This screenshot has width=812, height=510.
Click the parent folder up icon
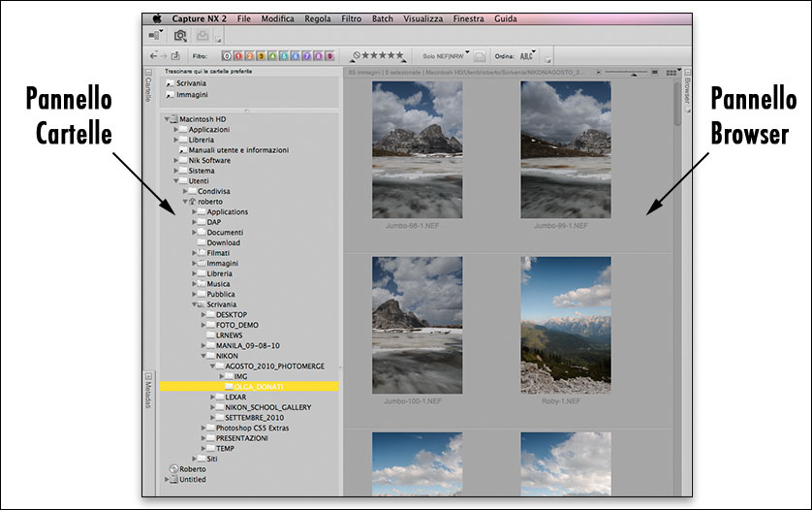(x=175, y=55)
